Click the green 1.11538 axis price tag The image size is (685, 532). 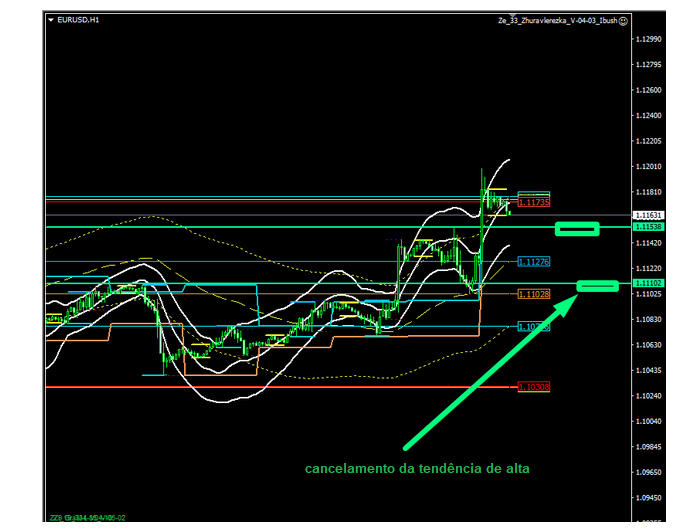click(647, 227)
